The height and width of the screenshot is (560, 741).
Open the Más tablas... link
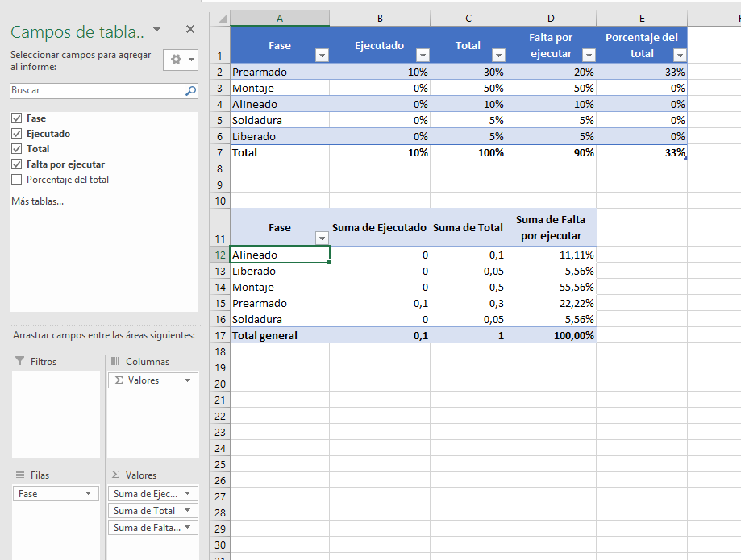[37, 201]
